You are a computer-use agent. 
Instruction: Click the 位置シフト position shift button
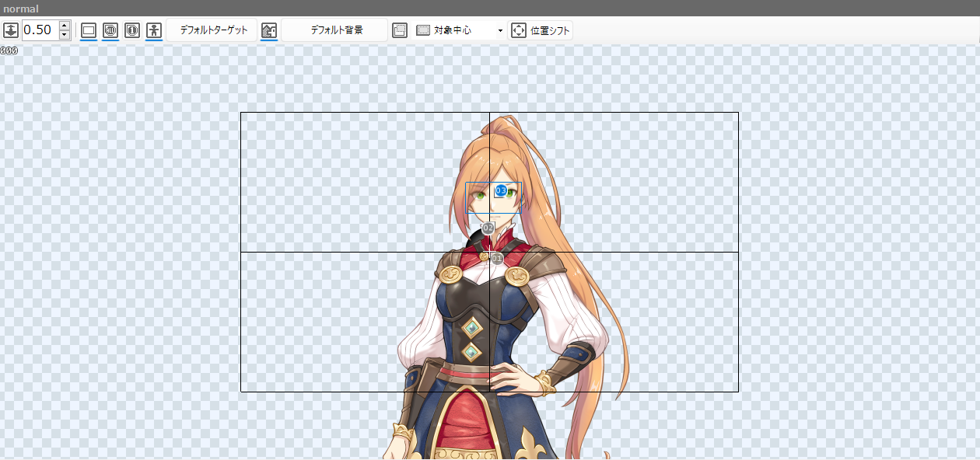[541, 31]
